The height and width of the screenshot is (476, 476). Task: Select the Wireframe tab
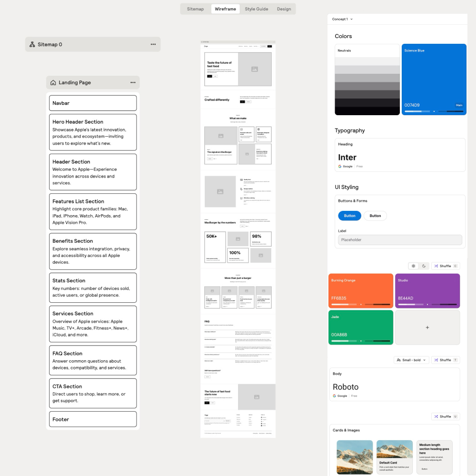coord(225,9)
